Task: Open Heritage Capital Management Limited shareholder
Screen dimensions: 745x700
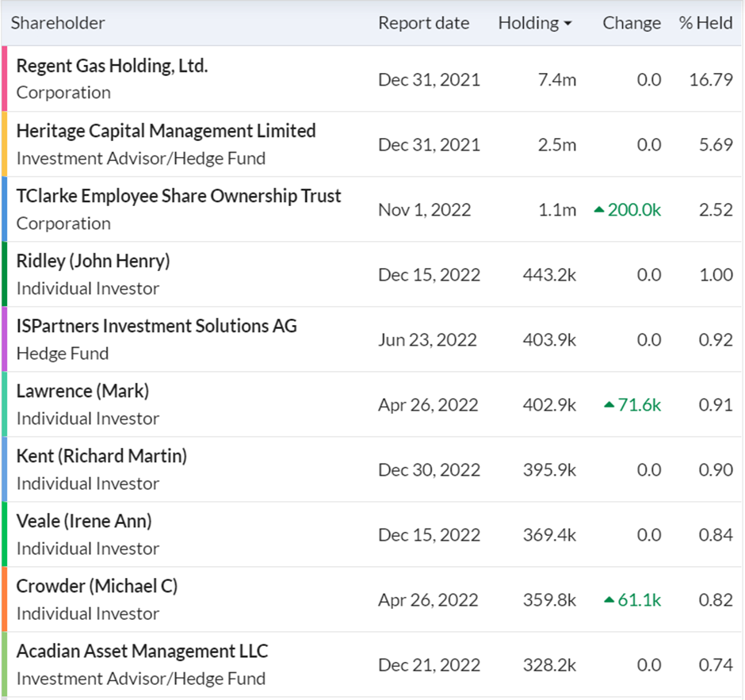Action: tap(166, 131)
